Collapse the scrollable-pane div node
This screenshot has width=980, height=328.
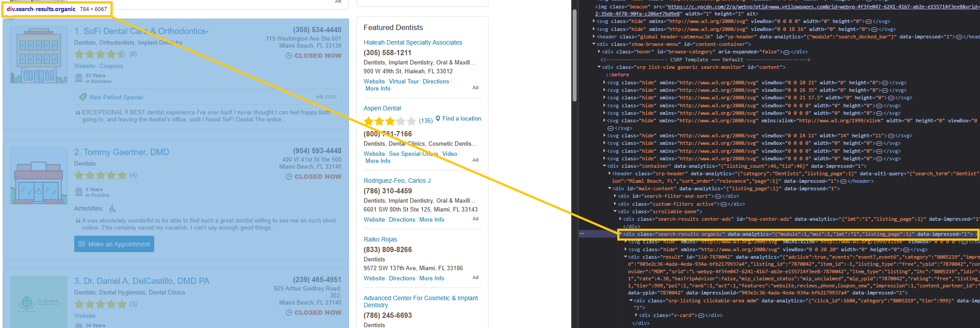(x=615, y=211)
